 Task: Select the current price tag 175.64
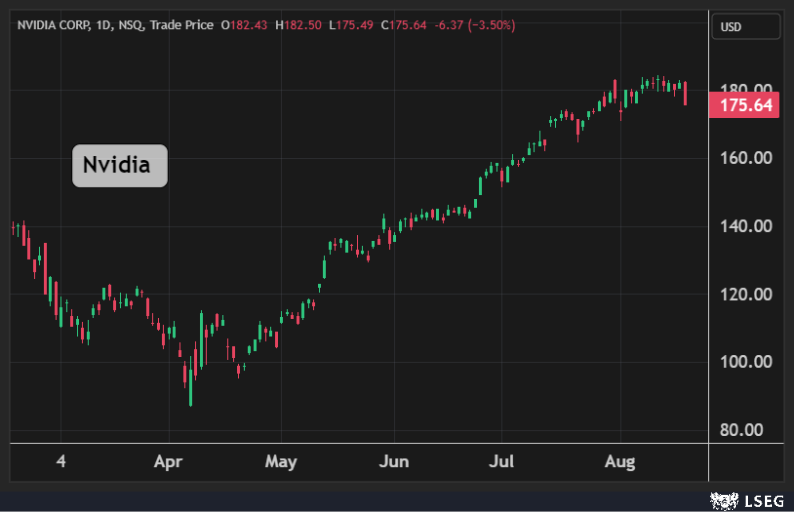point(743,105)
